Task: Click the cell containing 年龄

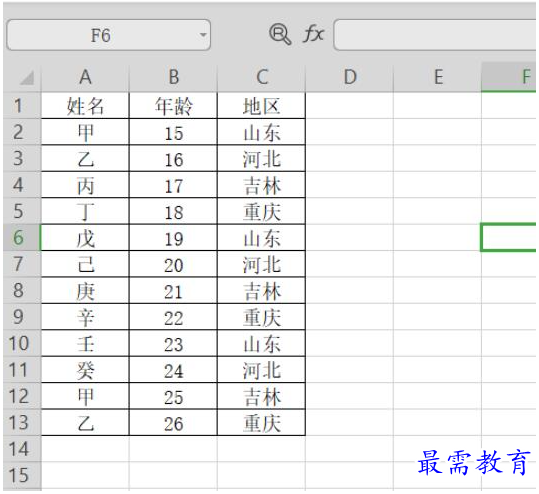Action: [173, 106]
